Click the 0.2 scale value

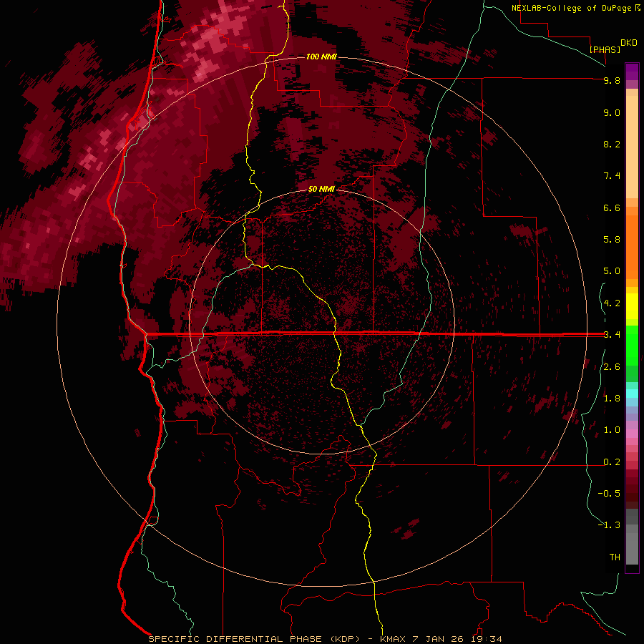[612, 462]
